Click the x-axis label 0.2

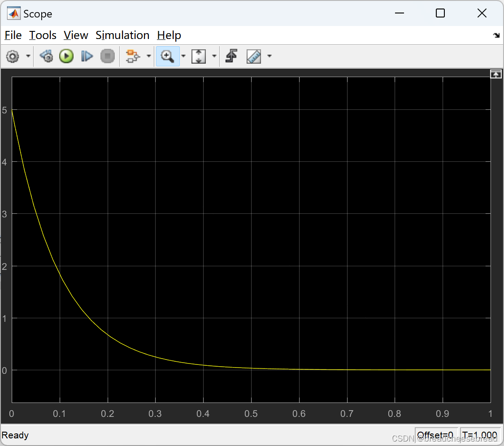[x=107, y=414]
